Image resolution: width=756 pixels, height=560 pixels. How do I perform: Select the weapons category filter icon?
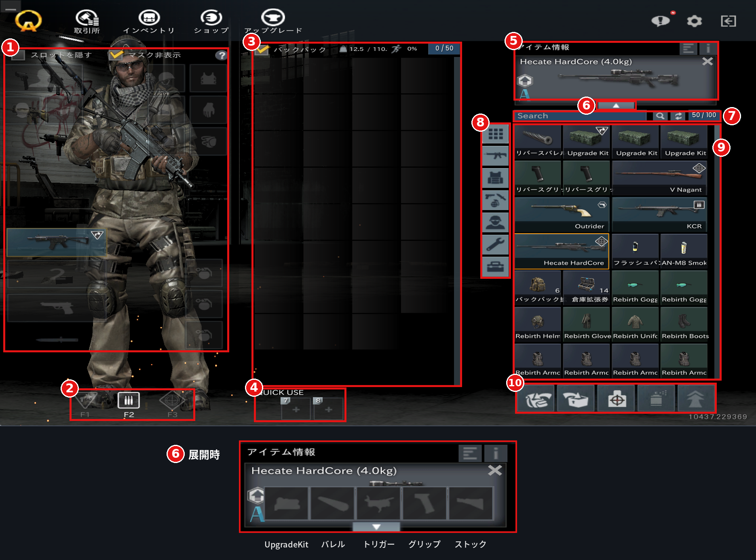tap(495, 156)
